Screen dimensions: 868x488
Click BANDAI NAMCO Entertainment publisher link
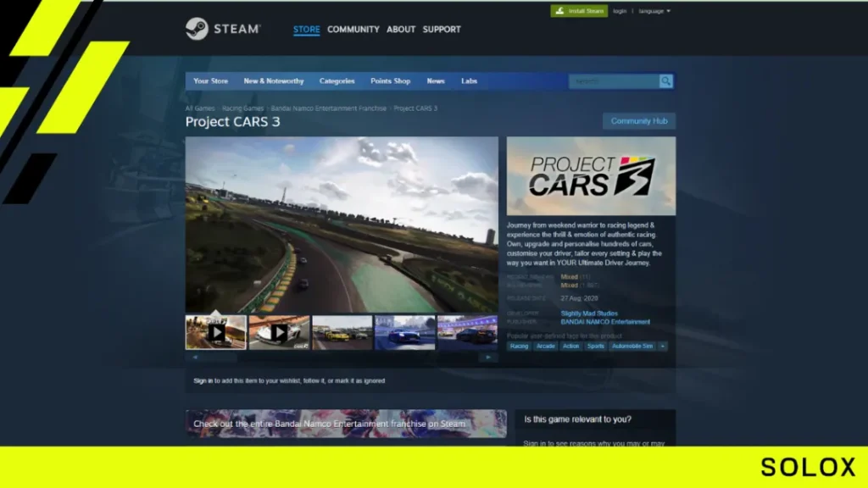tap(605, 322)
